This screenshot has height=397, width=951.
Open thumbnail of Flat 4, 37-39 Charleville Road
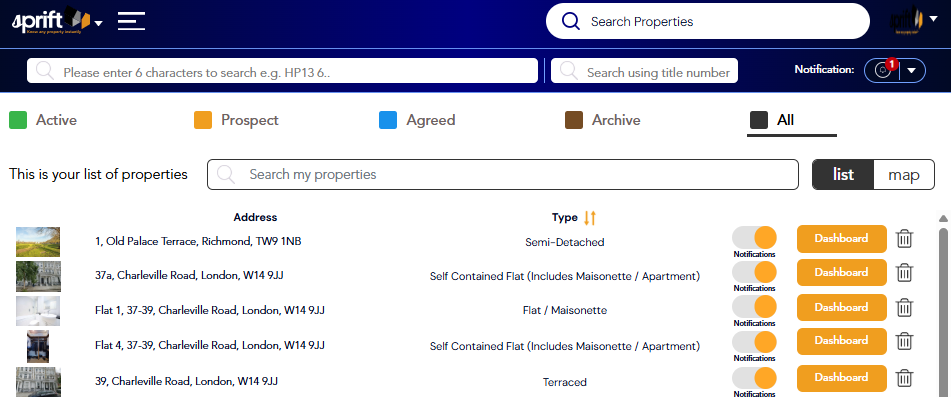point(38,346)
